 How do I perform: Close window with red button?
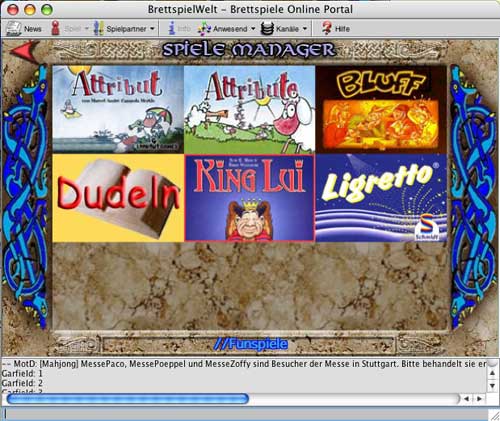pyautogui.click(x=13, y=9)
